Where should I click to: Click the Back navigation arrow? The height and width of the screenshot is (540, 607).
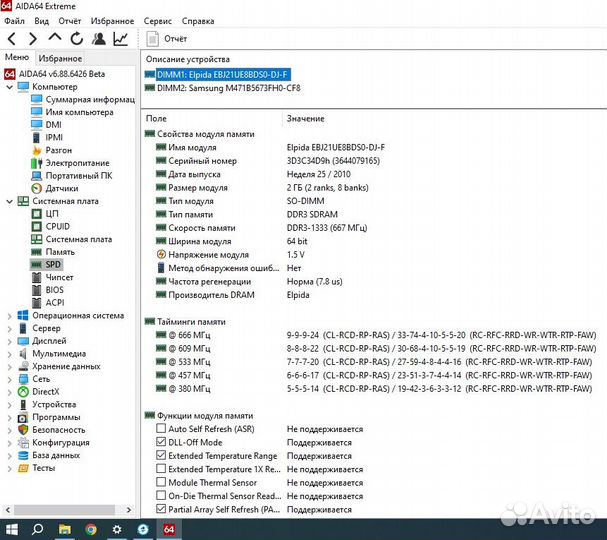click(11, 38)
